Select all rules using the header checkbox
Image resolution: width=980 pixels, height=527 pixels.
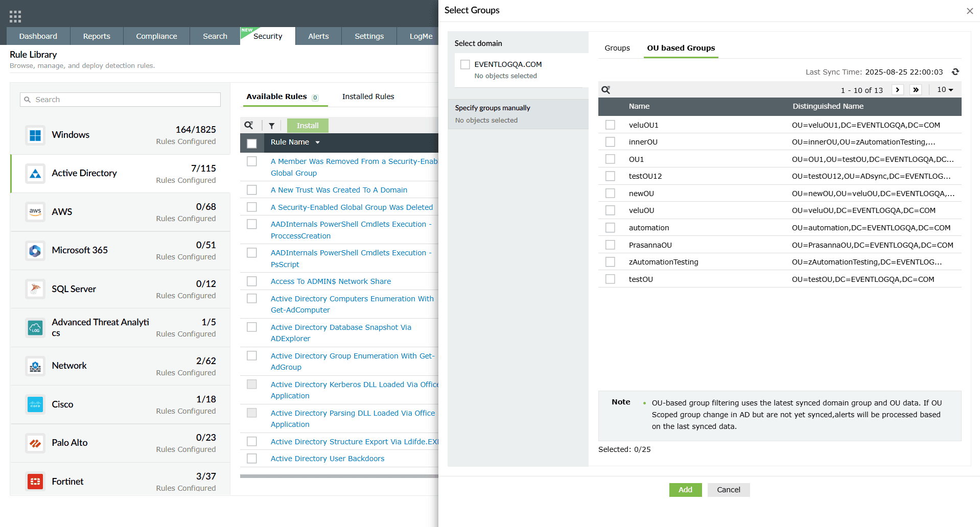click(252, 143)
